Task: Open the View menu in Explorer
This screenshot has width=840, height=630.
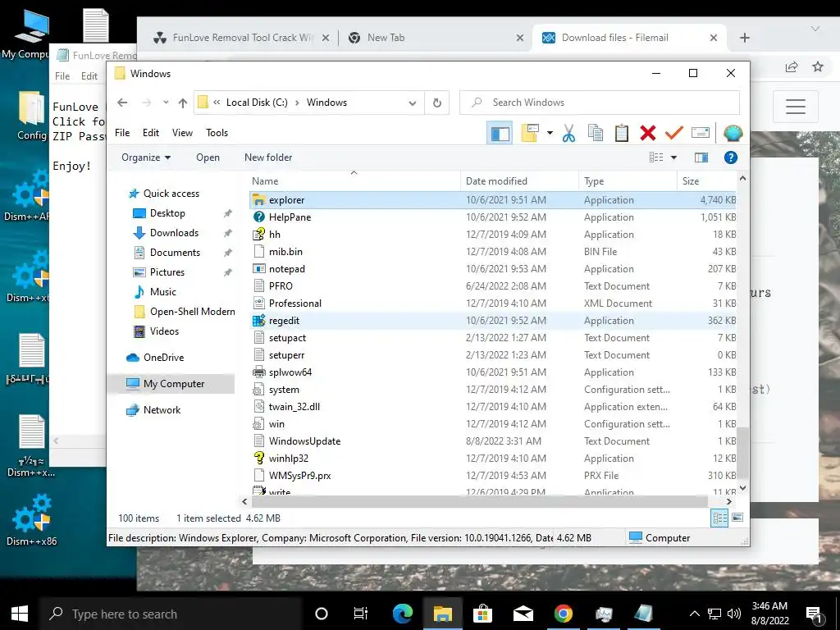Action: (x=182, y=133)
